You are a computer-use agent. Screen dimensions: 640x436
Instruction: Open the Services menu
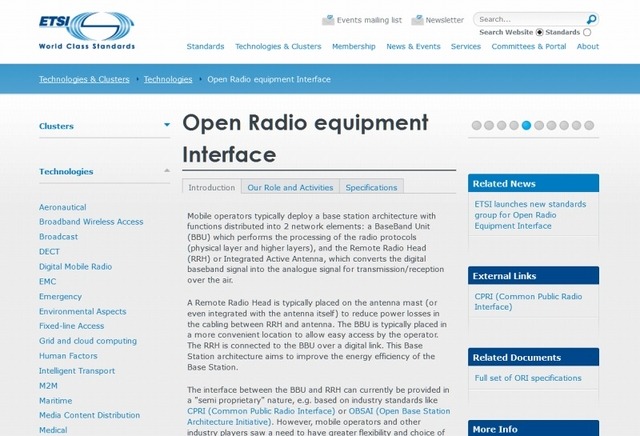[466, 47]
